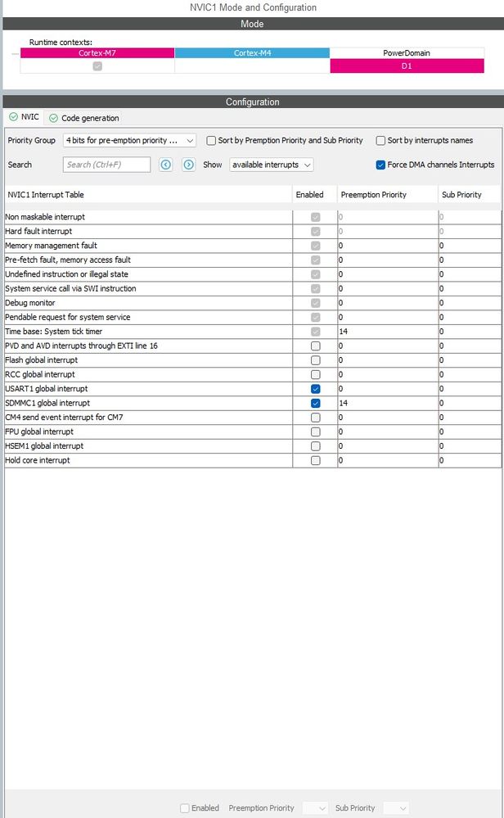
Task: Uncheck Force DMA channels Interrupts
Action: coord(380,165)
